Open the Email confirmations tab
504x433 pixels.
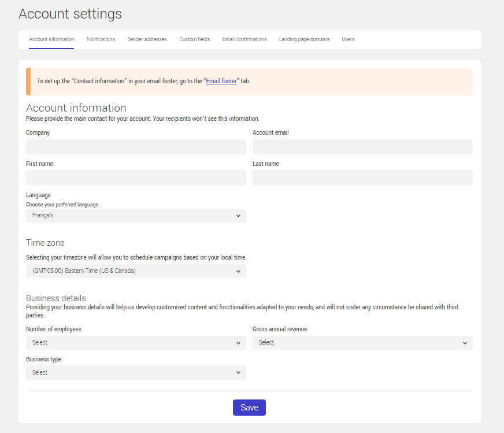tap(244, 39)
